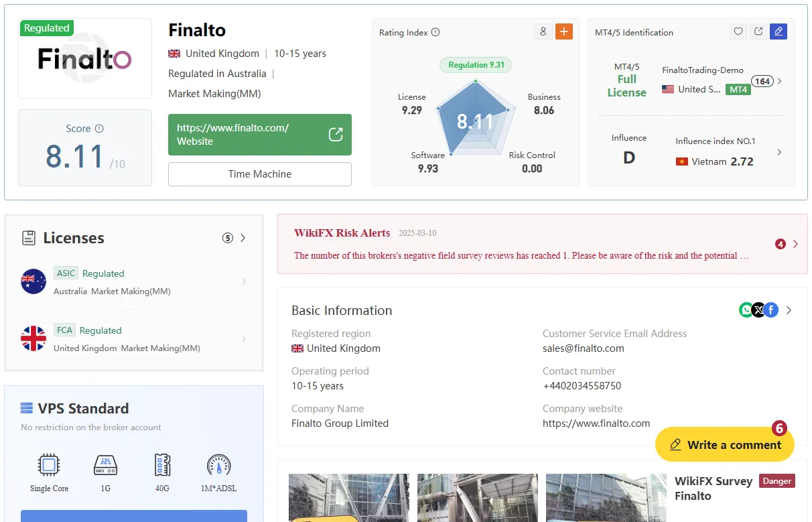Expand Basic Information social links chevron
The width and height of the screenshot is (812, 522).
(789, 310)
